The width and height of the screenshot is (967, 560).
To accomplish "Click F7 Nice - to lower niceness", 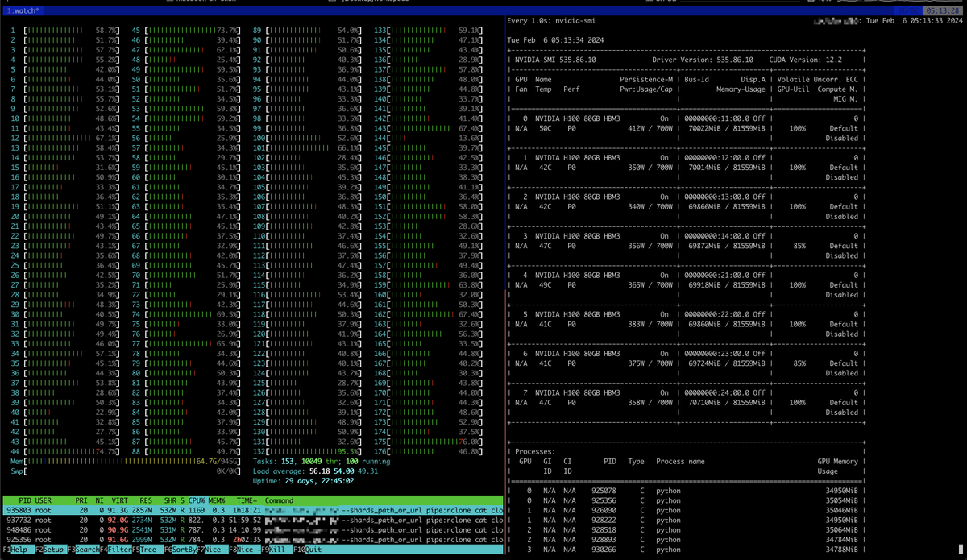I will point(212,550).
